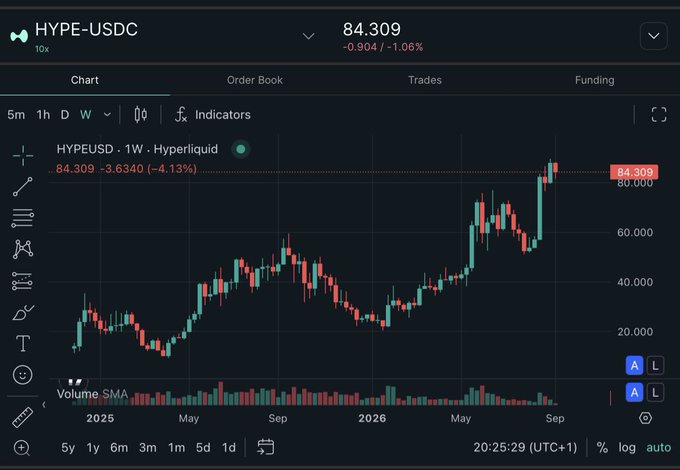Switch to the Chart tab
680x470 pixels.
[x=85, y=80]
